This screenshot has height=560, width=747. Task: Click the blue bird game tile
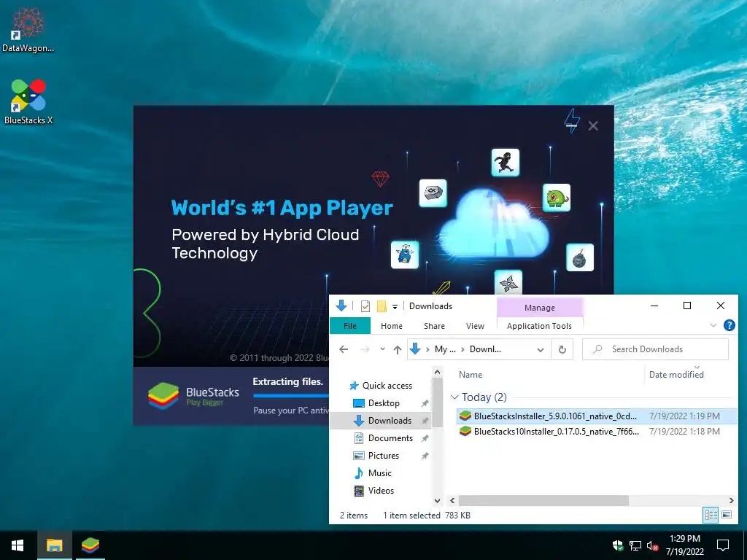pos(404,254)
